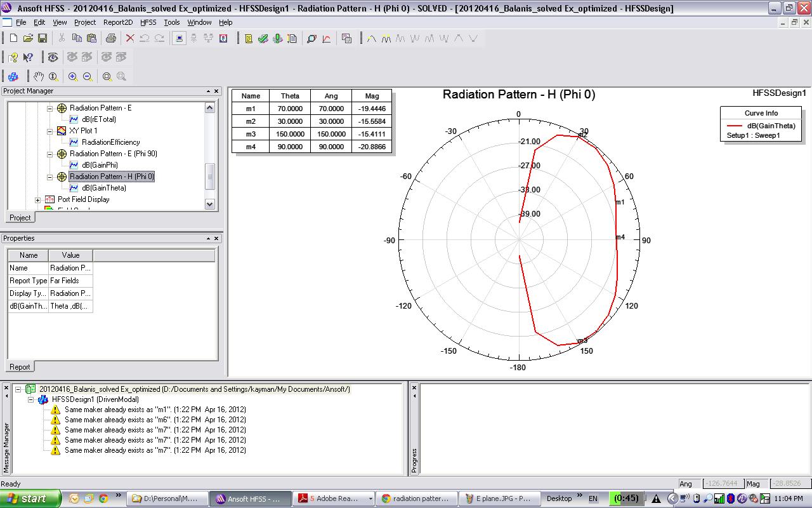Collapse the XY Plot 1 tree node
This screenshot has height=508, width=812.
(x=49, y=131)
